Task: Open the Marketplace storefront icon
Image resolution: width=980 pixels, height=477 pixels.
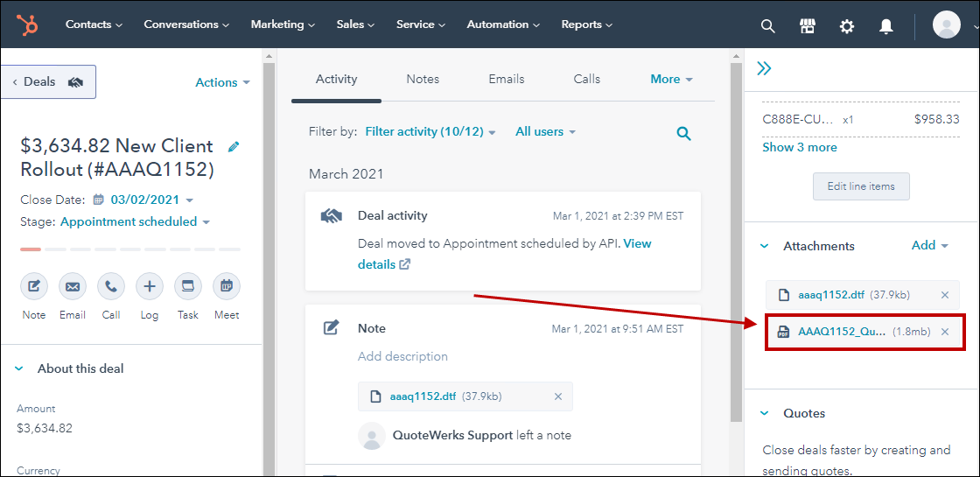Action: coord(808,26)
